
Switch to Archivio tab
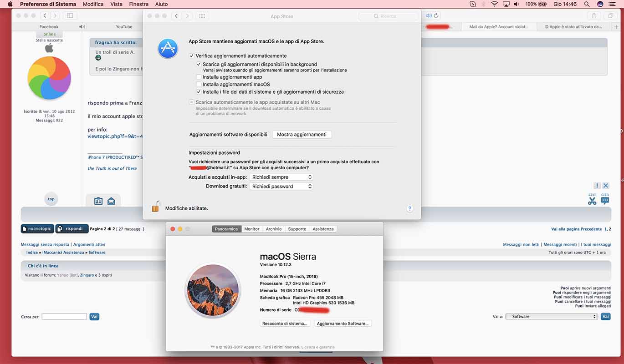pos(274,229)
